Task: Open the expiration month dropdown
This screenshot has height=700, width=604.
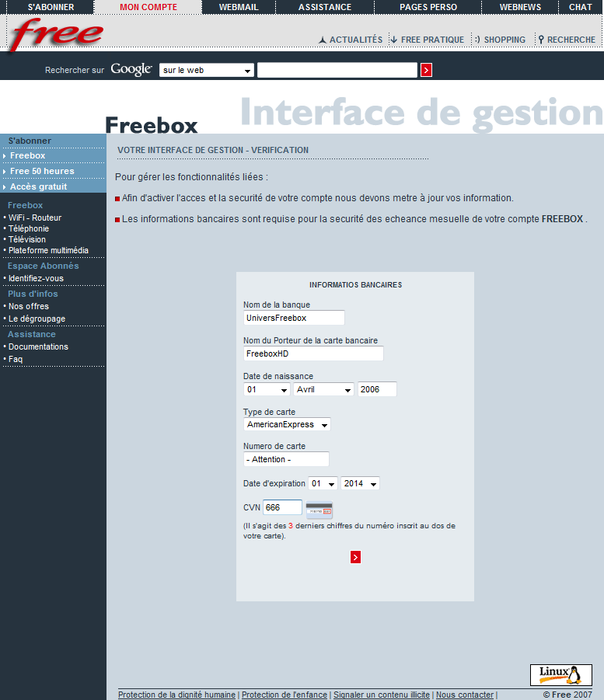Action: pos(323,483)
